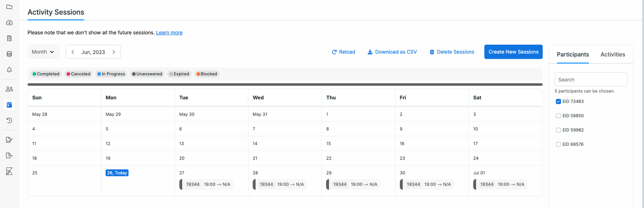Image resolution: width=644 pixels, height=208 pixels.
Task: Click the Completed status legend chip
Action: pos(46,74)
